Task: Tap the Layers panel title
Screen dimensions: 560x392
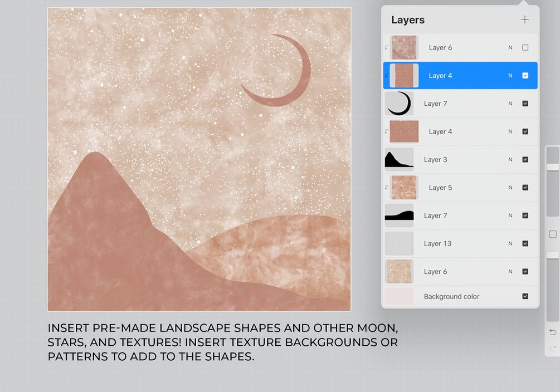Action: click(x=408, y=19)
